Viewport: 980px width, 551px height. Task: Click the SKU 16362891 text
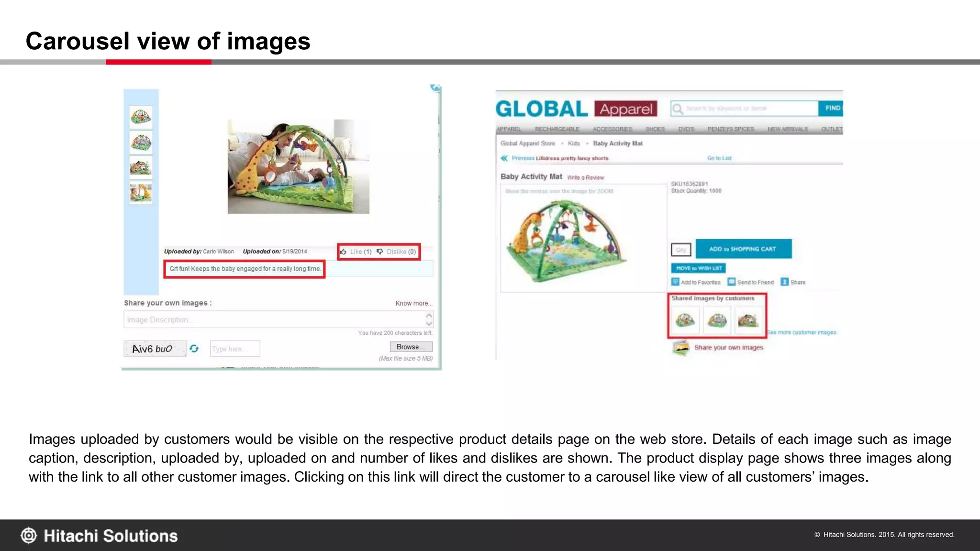[690, 184]
